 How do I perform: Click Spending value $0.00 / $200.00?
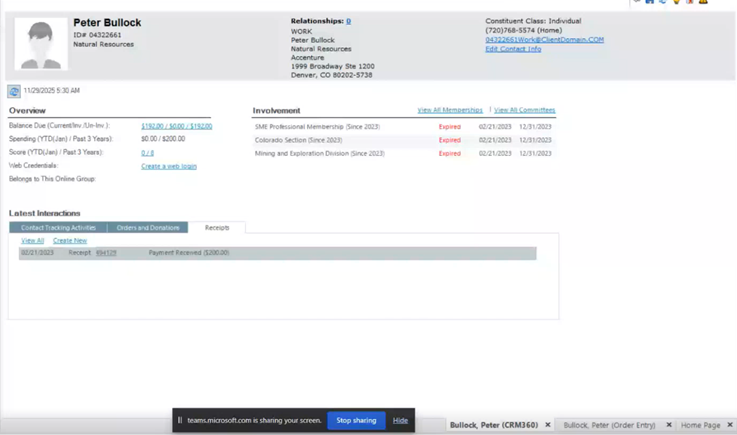pyautogui.click(x=163, y=139)
